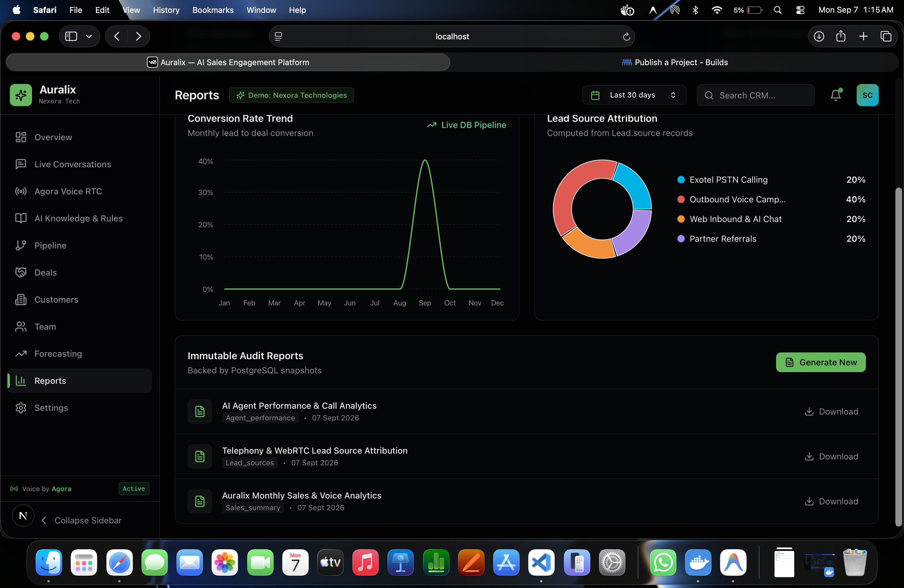Click the Agent_performance tag
The height and width of the screenshot is (588, 904).
click(260, 418)
